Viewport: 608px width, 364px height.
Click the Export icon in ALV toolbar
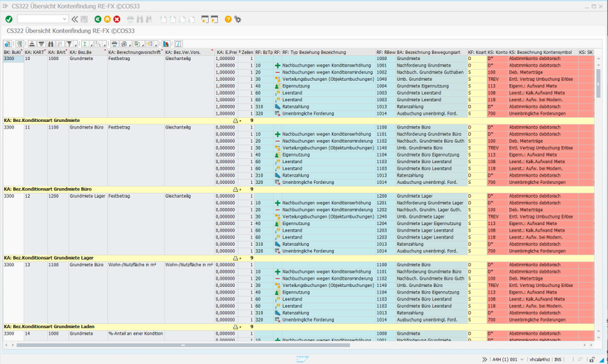tap(137, 44)
